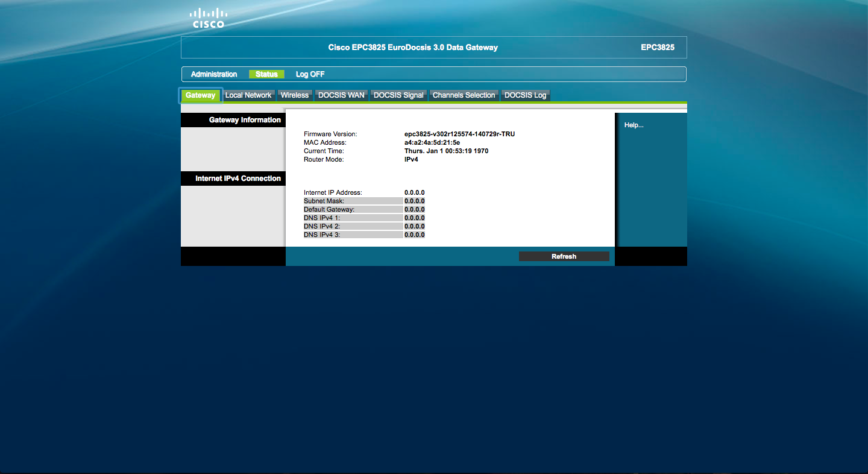Open the Administration menu

tap(214, 74)
